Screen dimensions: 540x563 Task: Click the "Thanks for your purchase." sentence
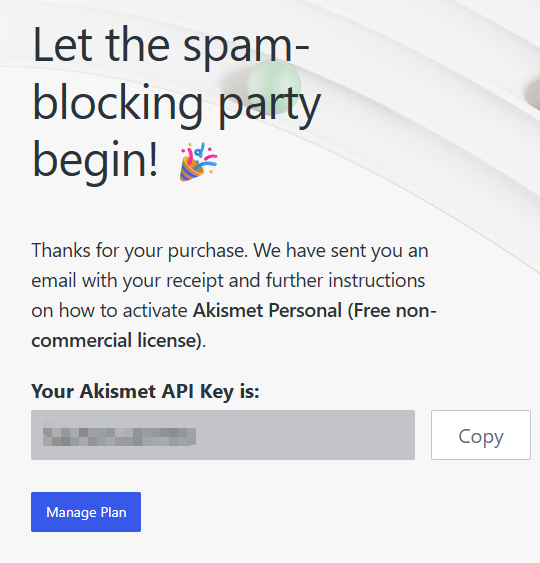click(x=140, y=251)
